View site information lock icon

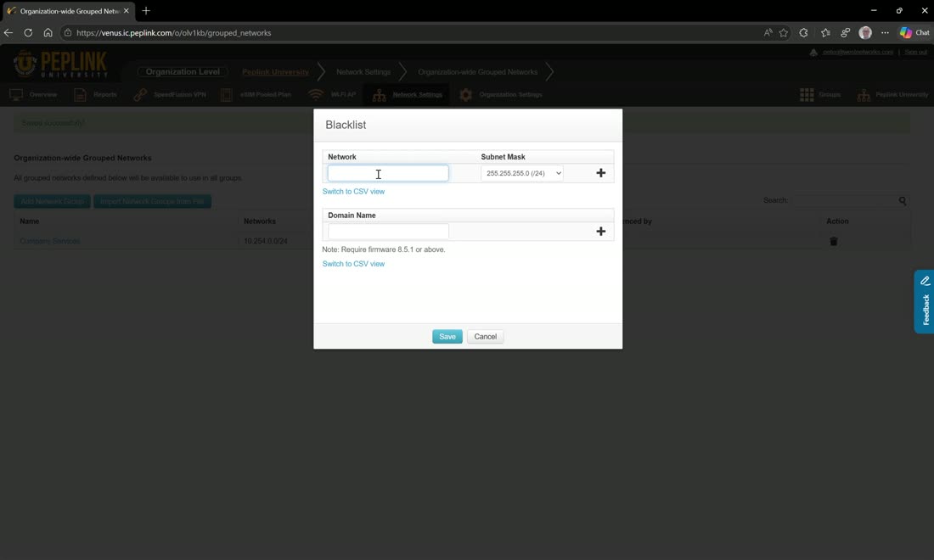[x=68, y=33]
